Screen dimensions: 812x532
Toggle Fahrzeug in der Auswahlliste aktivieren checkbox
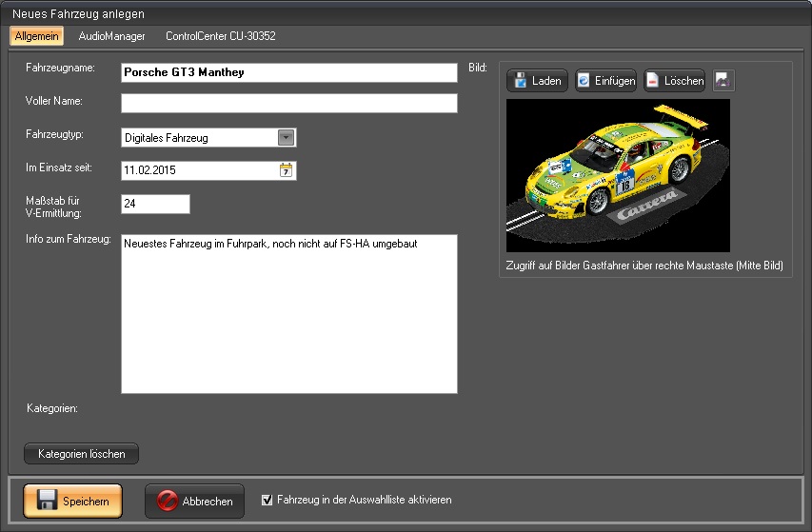267,500
